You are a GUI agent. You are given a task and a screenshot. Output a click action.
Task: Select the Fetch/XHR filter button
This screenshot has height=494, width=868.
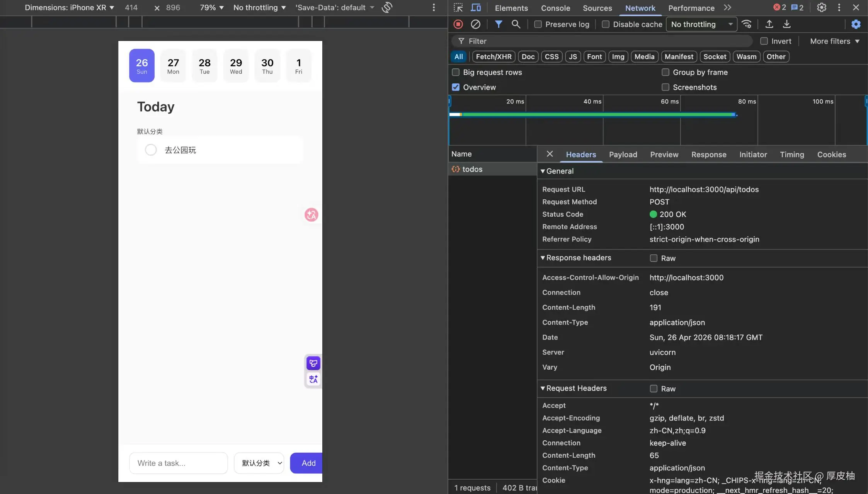(x=494, y=57)
